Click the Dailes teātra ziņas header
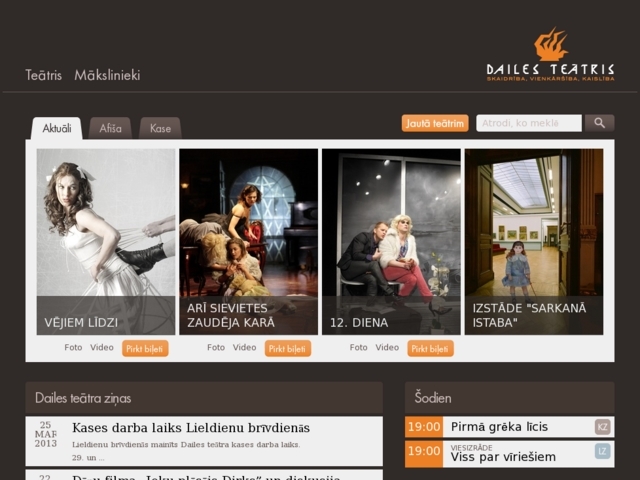The width and height of the screenshot is (640, 480). [204, 398]
